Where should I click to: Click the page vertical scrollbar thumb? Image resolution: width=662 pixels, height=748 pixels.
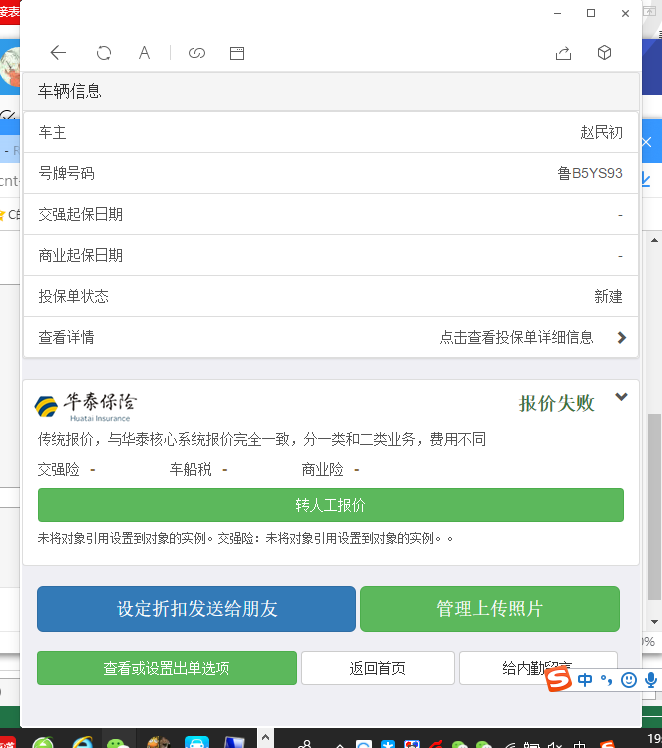pos(654,507)
